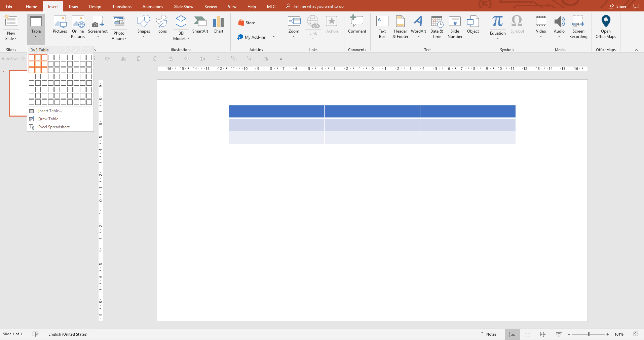
Task: Start a Screen Recording
Action: [578, 27]
